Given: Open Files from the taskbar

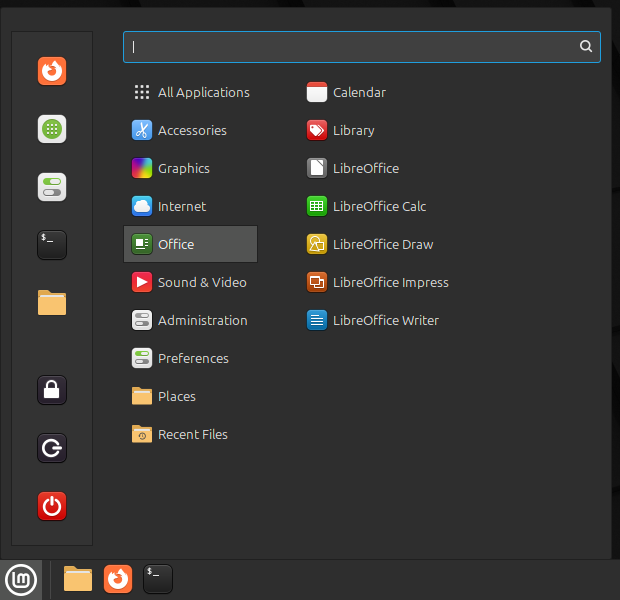Looking at the screenshot, I should [x=78, y=579].
